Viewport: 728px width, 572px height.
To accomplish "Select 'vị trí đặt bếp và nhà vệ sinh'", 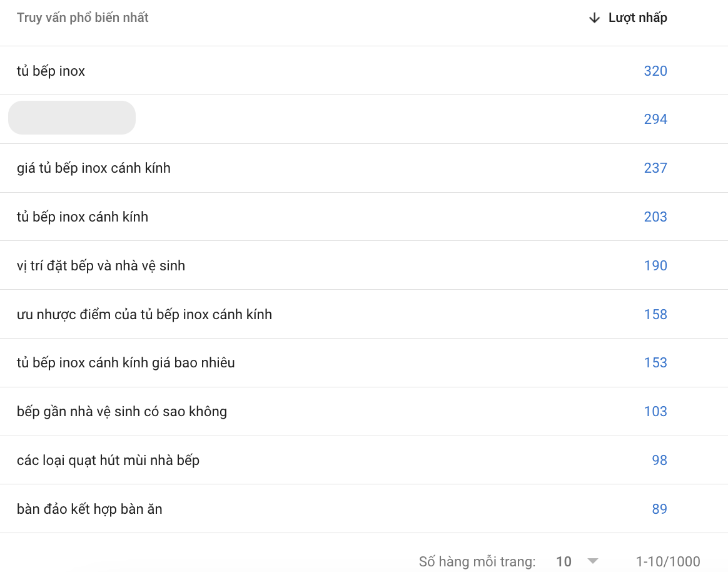I will 101,266.
